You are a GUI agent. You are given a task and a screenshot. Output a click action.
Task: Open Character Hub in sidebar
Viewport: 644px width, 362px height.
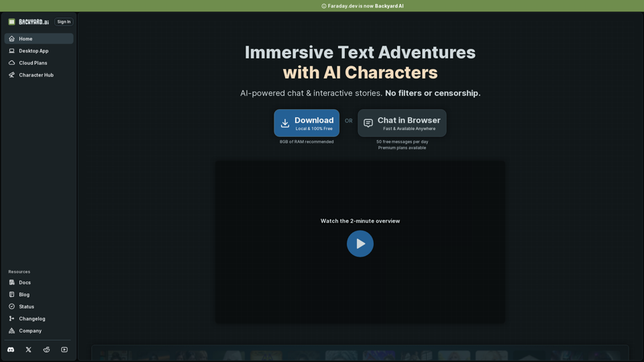point(39,75)
